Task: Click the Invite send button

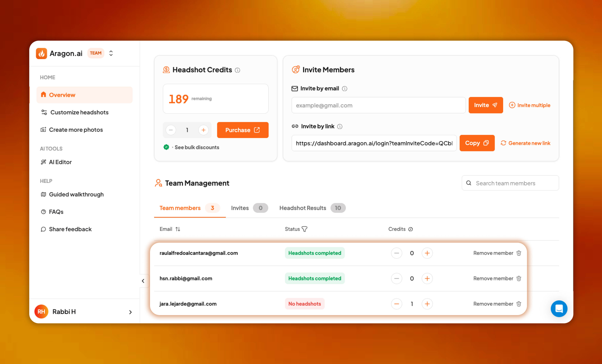Action: [x=486, y=105]
